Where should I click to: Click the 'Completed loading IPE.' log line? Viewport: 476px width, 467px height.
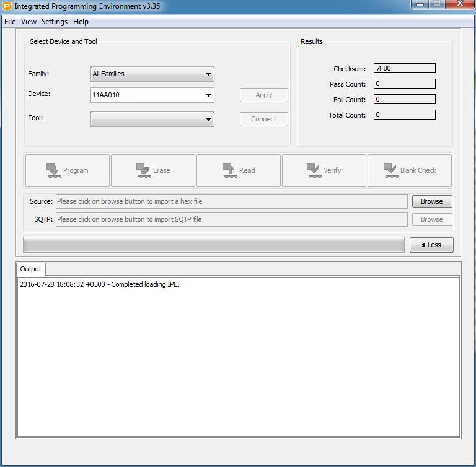pos(100,285)
